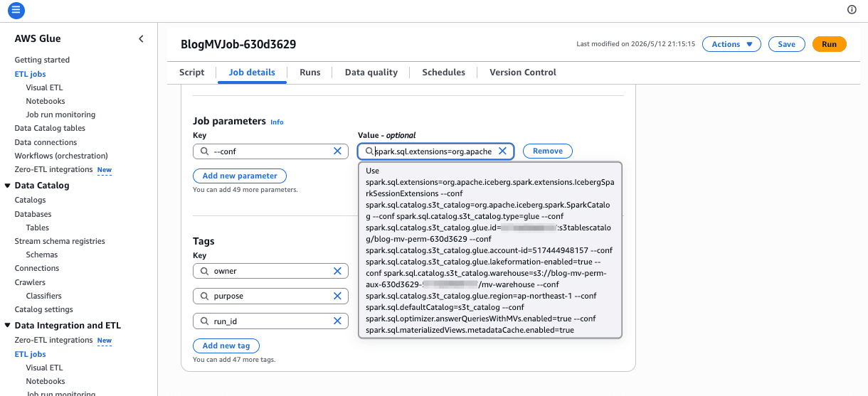Click the owner tag key field
Screen dimensions: 868x396
tap(270, 271)
